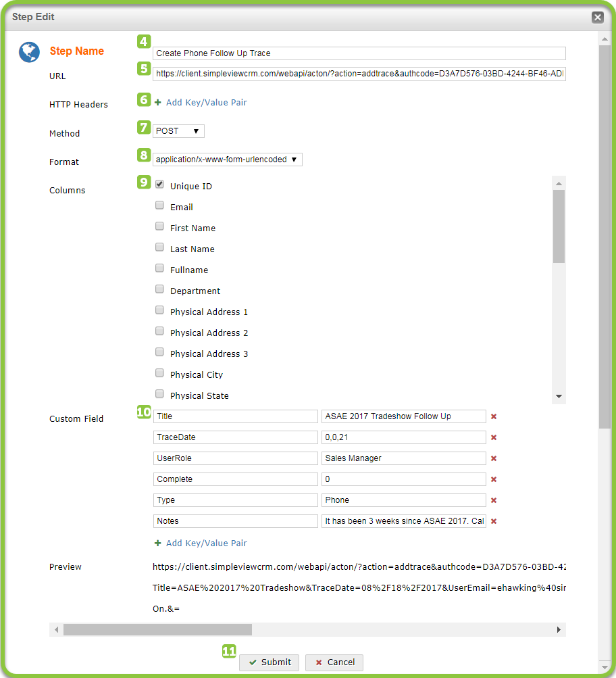Screen dimensions: 616x678
Task: Edit the UserRole key field
Action: pyautogui.click(x=236, y=458)
